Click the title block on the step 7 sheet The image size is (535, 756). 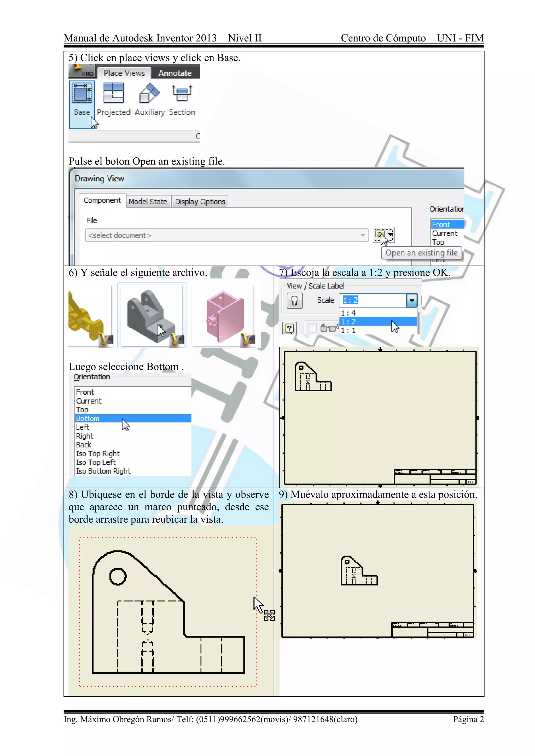435,476
